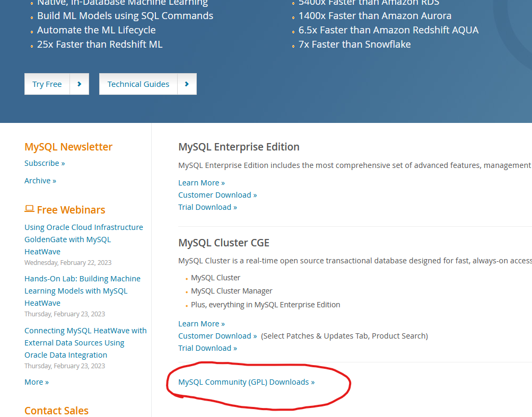532x417 pixels.
Task: Click 'Automate the ML Lifecycle' text
Action: coord(97,30)
